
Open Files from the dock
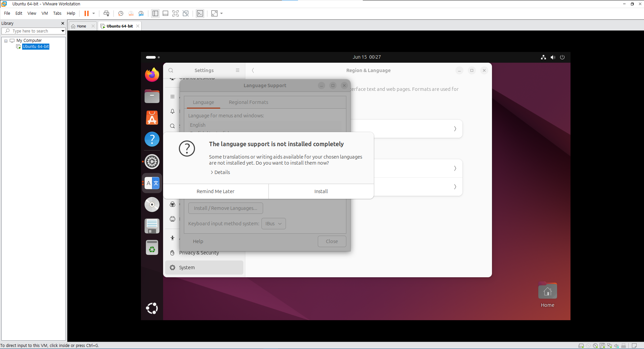(152, 96)
